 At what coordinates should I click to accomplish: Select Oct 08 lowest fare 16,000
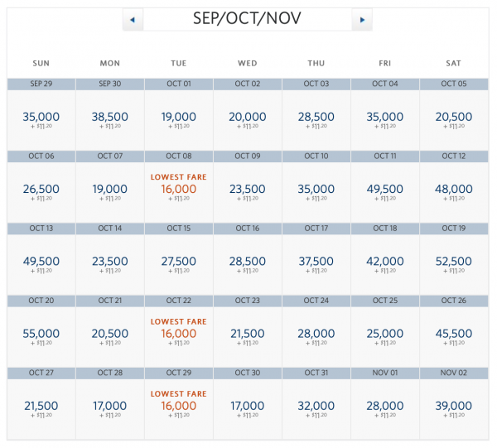point(179,189)
